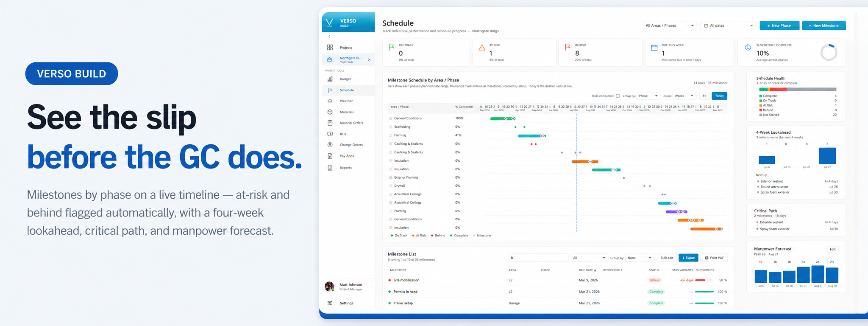
Task: Click the red Behind flag icon
Action: pos(568,48)
